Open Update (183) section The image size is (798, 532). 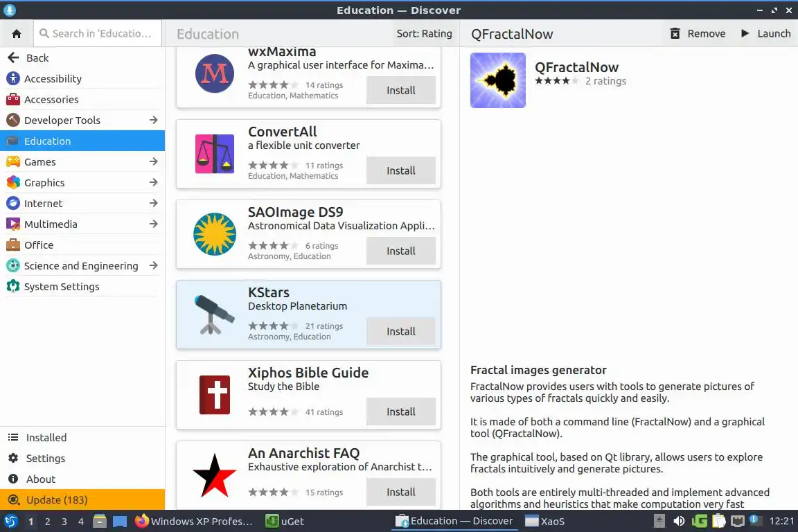[82, 500]
